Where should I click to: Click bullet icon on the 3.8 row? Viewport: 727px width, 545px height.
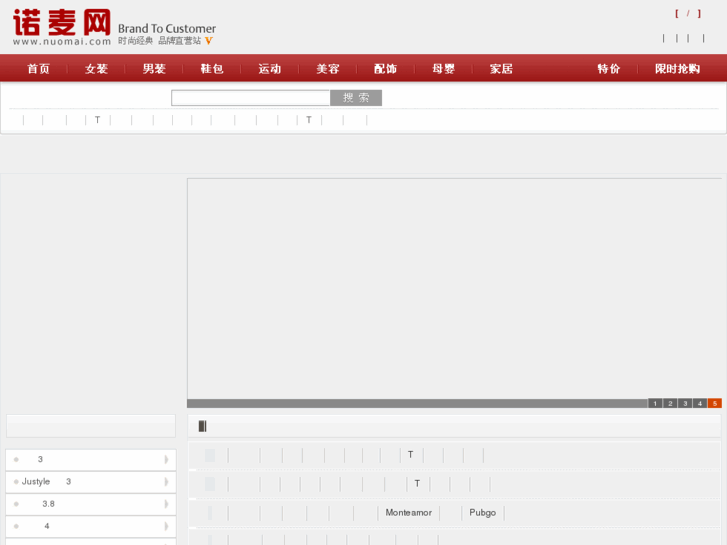coord(16,504)
